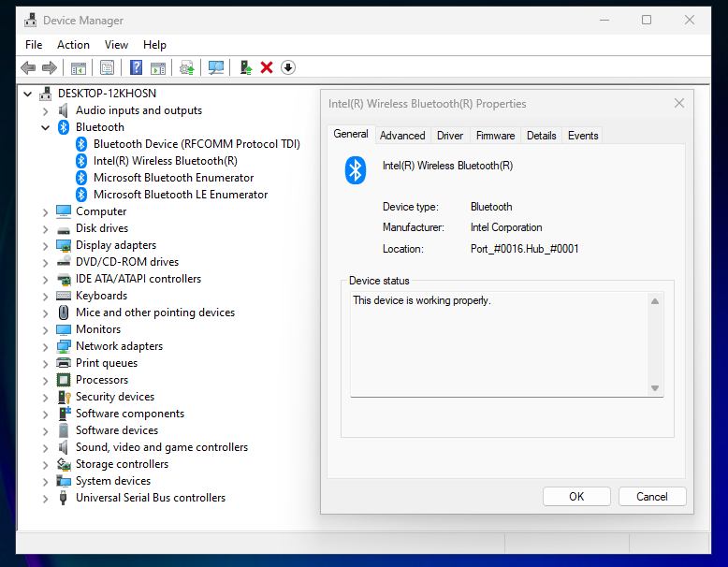Click the Port_#0016.Hub_#0001 location value

pos(525,249)
